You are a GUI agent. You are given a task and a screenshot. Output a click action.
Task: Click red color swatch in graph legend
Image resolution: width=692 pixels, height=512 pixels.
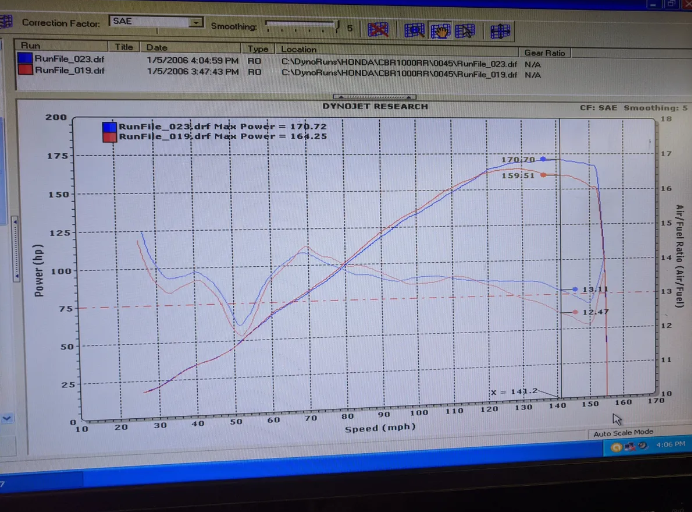pyautogui.click(x=109, y=137)
